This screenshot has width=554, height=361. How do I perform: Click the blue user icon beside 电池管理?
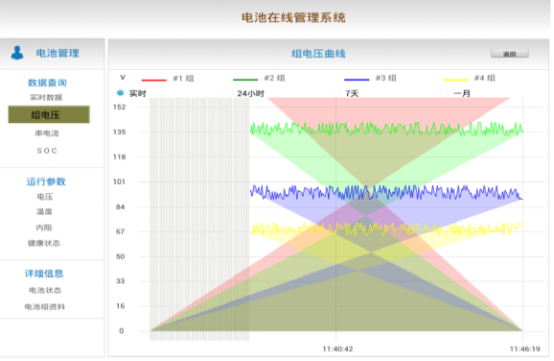[17, 53]
